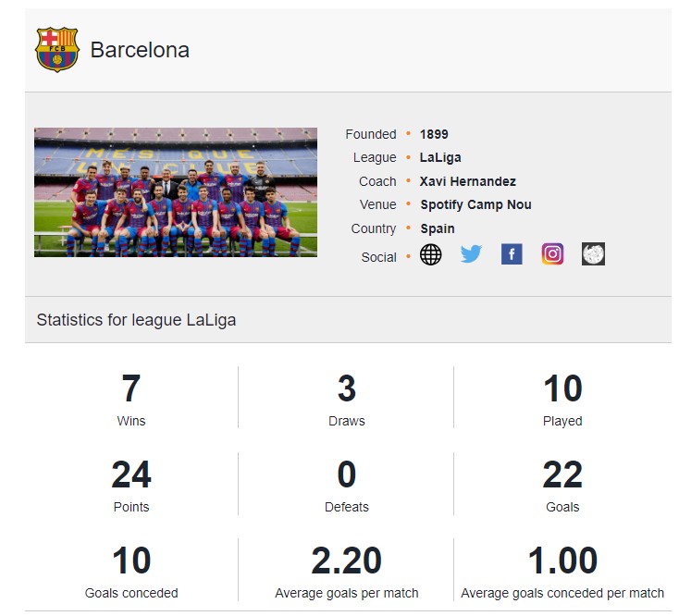Select the 24 Points statistic
This screenshot has width=679, height=616.
click(x=131, y=486)
